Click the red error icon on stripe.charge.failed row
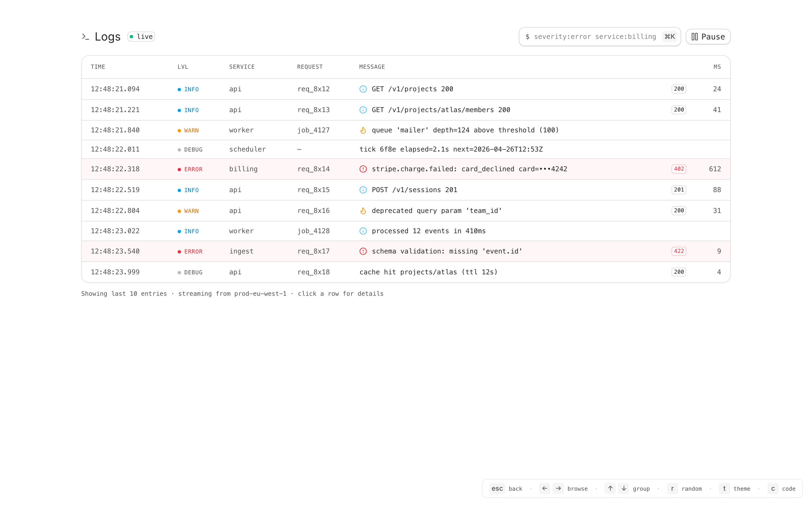Image resolution: width=812 pixels, height=507 pixels. (x=363, y=169)
